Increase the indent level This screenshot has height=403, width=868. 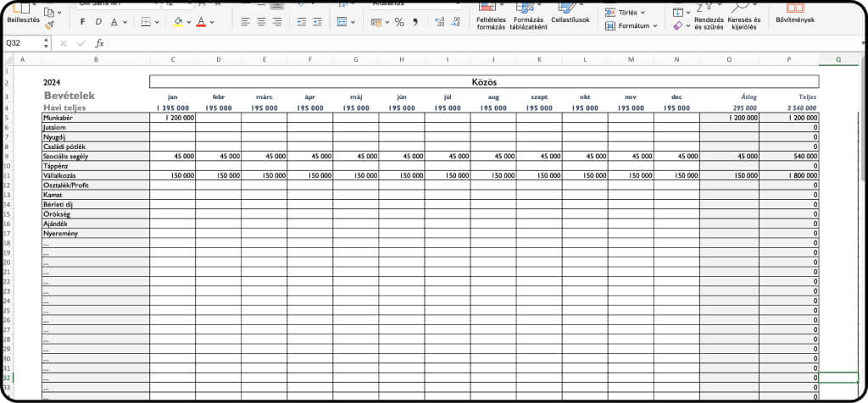click(x=317, y=21)
